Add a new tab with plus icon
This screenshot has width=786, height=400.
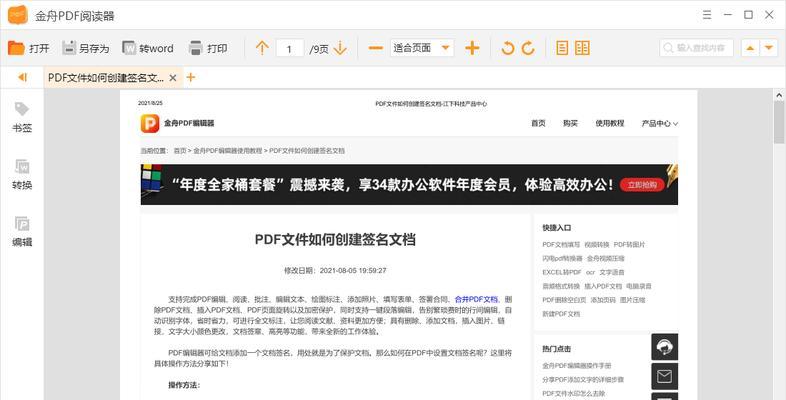point(190,77)
